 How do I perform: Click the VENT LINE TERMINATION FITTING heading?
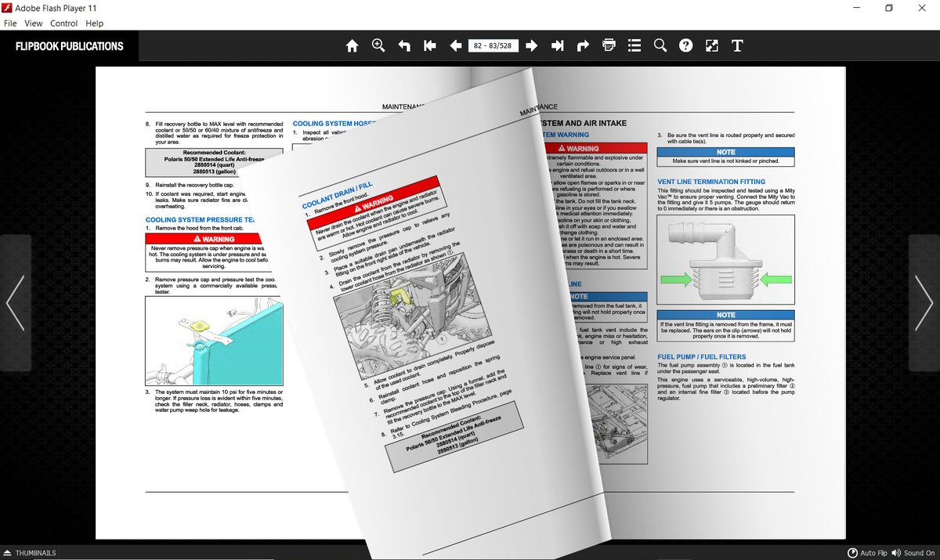(711, 182)
